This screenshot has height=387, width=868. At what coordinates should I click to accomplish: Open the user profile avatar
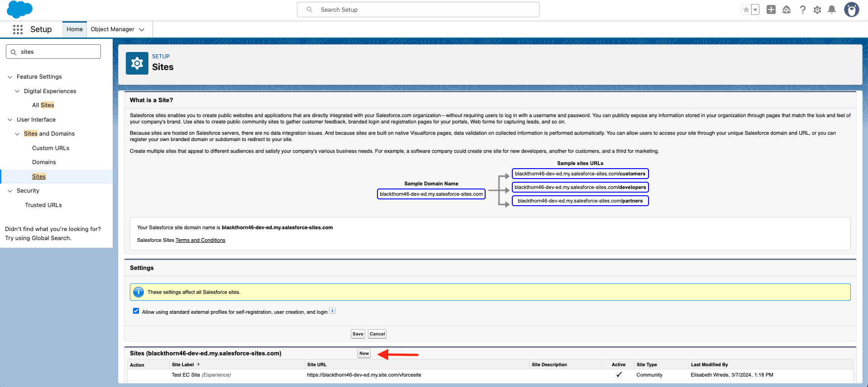coord(851,9)
